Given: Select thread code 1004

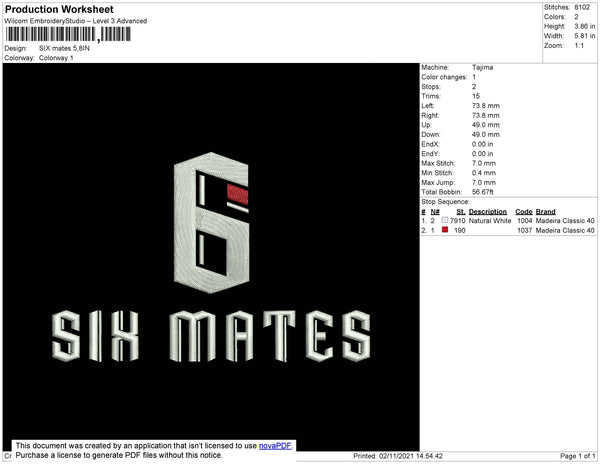Looking at the screenshot, I should 525,221.
